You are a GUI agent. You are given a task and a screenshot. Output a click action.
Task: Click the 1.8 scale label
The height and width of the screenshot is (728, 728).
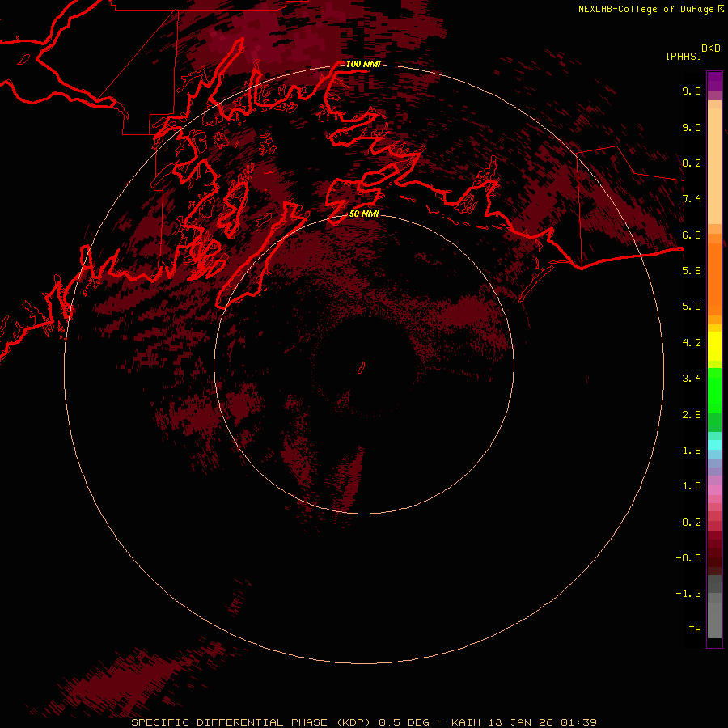(x=692, y=451)
